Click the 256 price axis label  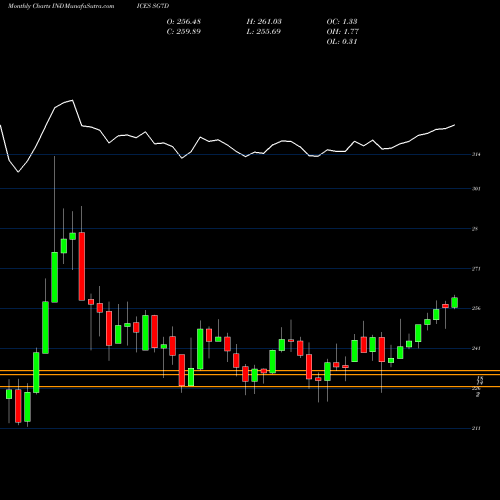click(476, 308)
